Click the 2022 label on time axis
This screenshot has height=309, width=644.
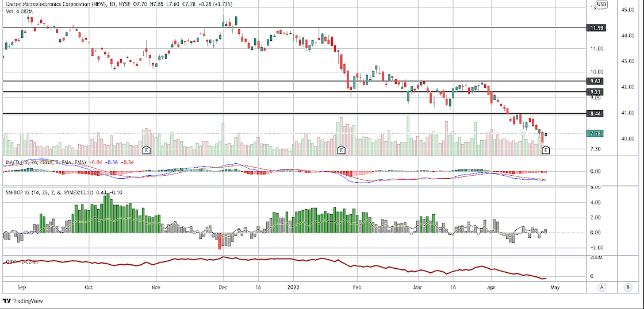[x=294, y=287]
